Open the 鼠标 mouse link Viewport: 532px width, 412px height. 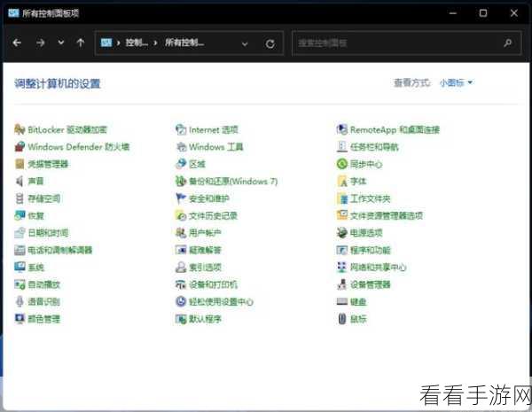coord(358,319)
